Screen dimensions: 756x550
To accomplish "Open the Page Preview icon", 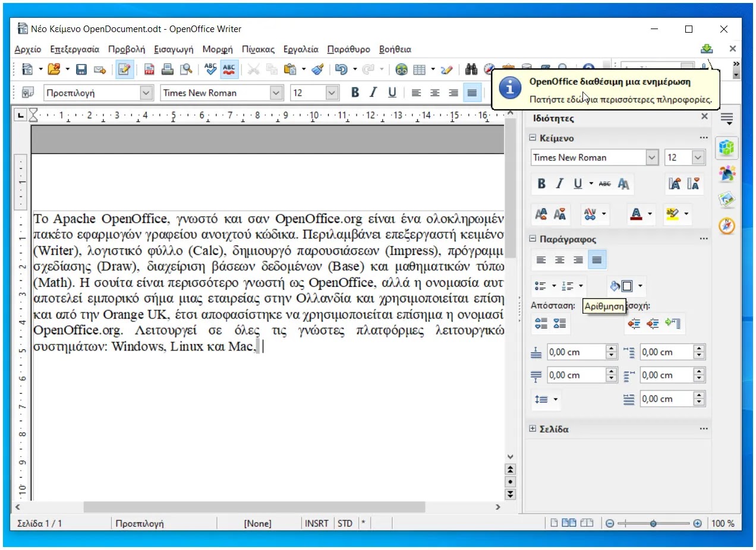I will [x=186, y=69].
